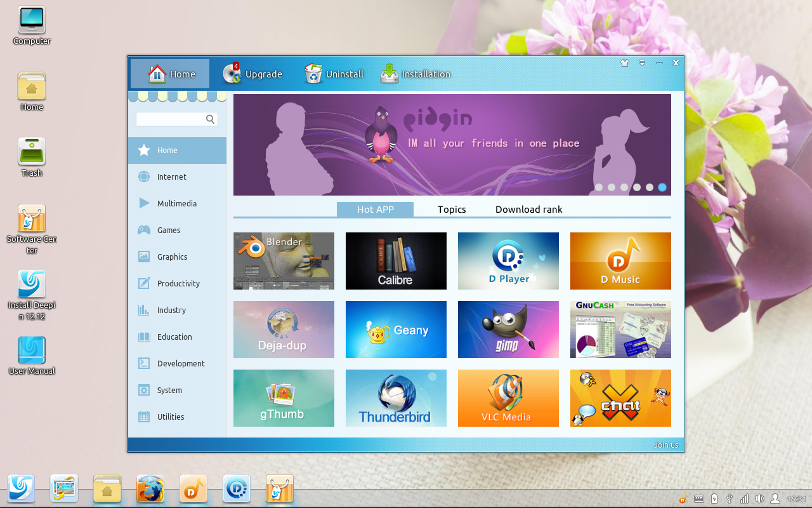Switch to the Download rank tab
The image size is (812, 508).
tap(529, 210)
